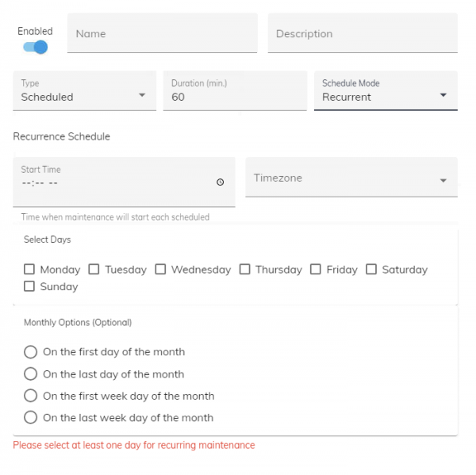Click the clock icon in Start Time
Image resolution: width=476 pixels, height=475 pixels.
pyautogui.click(x=220, y=182)
